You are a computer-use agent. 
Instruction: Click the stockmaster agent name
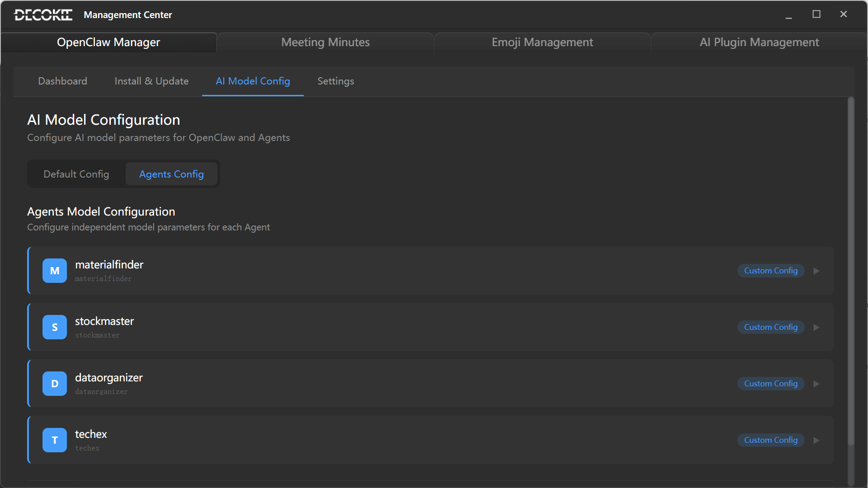coord(104,321)
